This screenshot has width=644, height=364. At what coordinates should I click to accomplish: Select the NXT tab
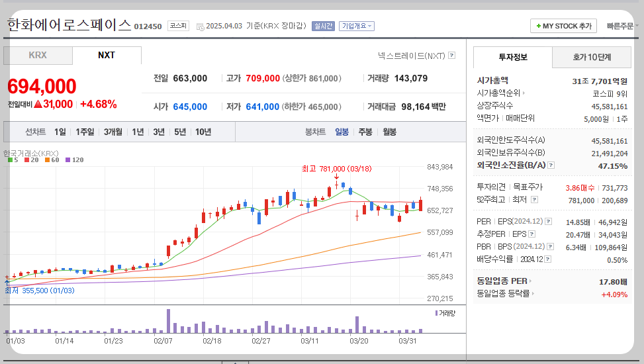pyautogui.click(x=107, y=55)
